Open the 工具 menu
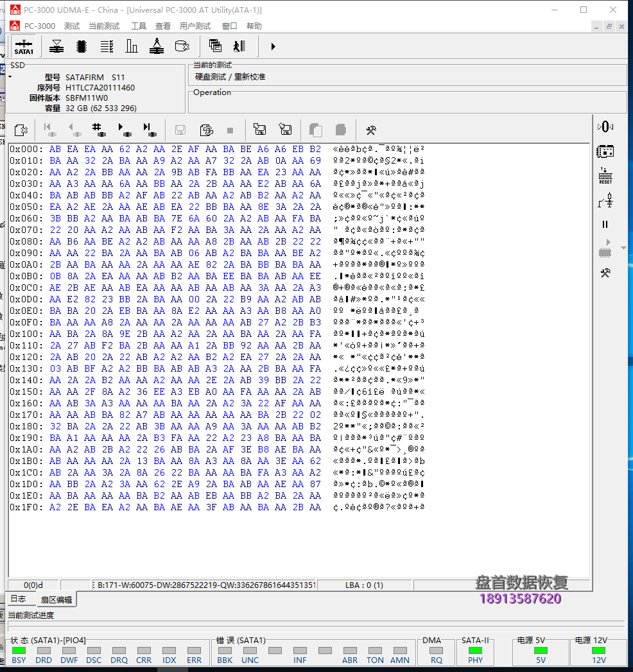 pos(138,26)
